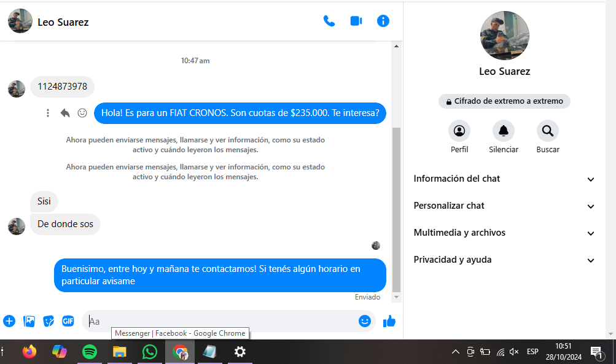Switch to Google Chrome in the taskbar
616x364 pixels.
[180, 352]
